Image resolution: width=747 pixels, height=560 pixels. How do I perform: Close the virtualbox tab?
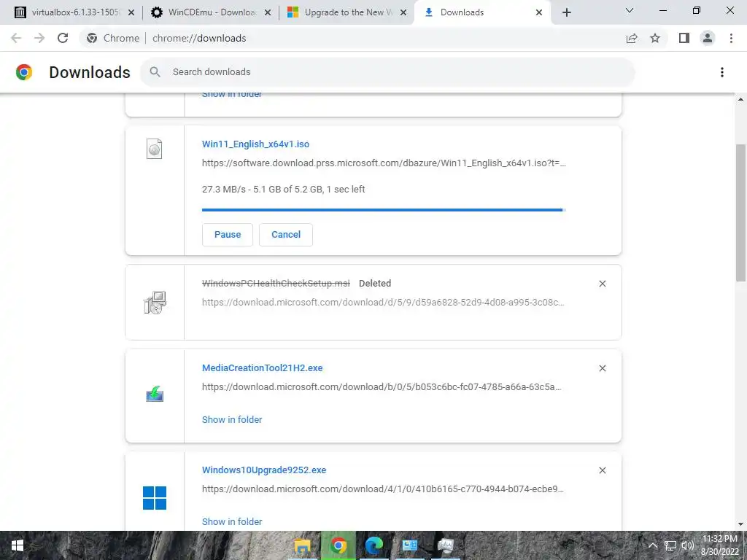click(x=131, y=12)
